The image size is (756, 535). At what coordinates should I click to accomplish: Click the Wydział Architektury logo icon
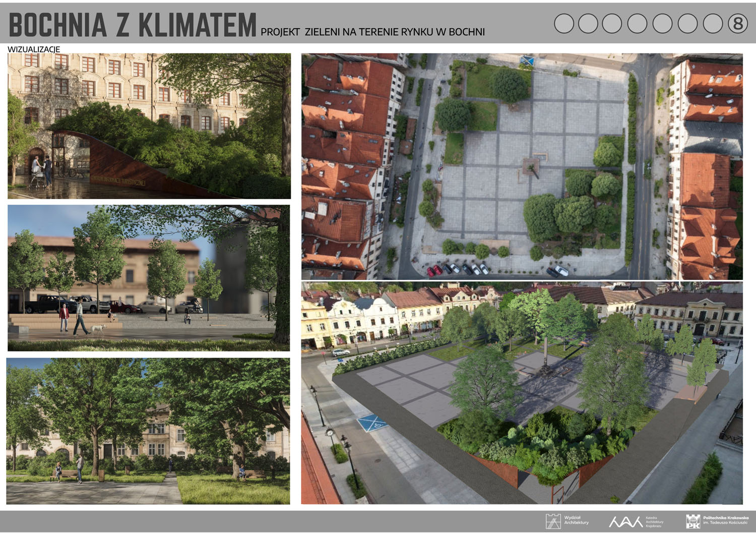(x=553, y=521)
